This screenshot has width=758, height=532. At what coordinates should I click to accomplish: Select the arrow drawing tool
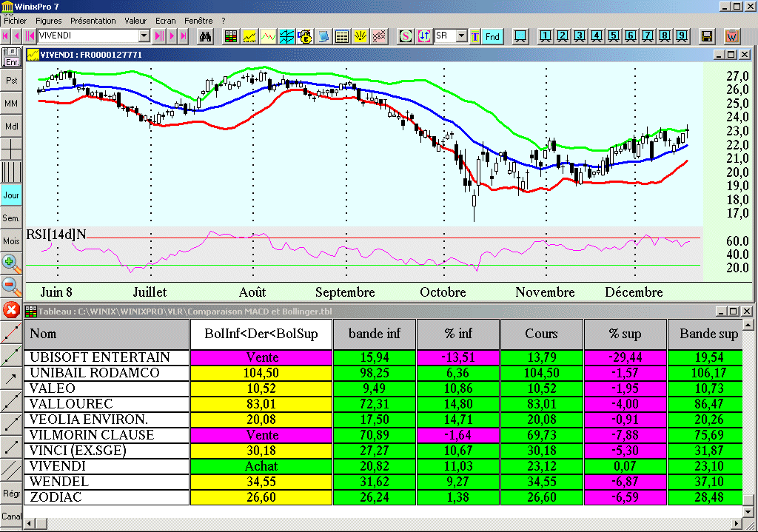[x=11, y=379]
